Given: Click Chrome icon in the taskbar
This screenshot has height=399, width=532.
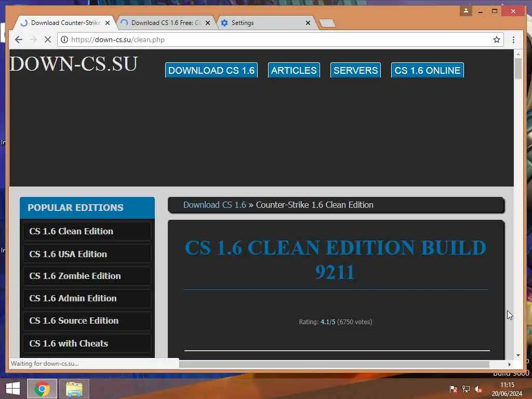Looking at the screenshot, I should pos(42,389).
